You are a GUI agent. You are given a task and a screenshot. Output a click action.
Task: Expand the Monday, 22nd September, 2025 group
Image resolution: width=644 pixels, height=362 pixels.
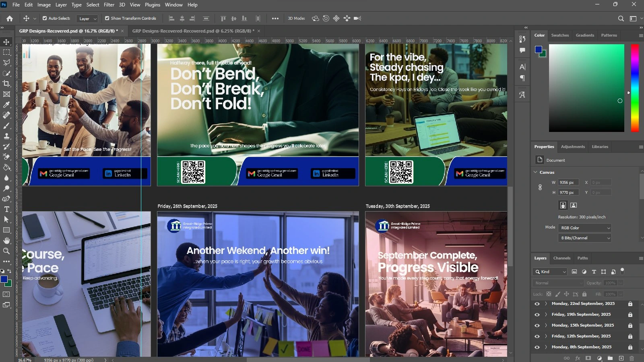(546, 304)
